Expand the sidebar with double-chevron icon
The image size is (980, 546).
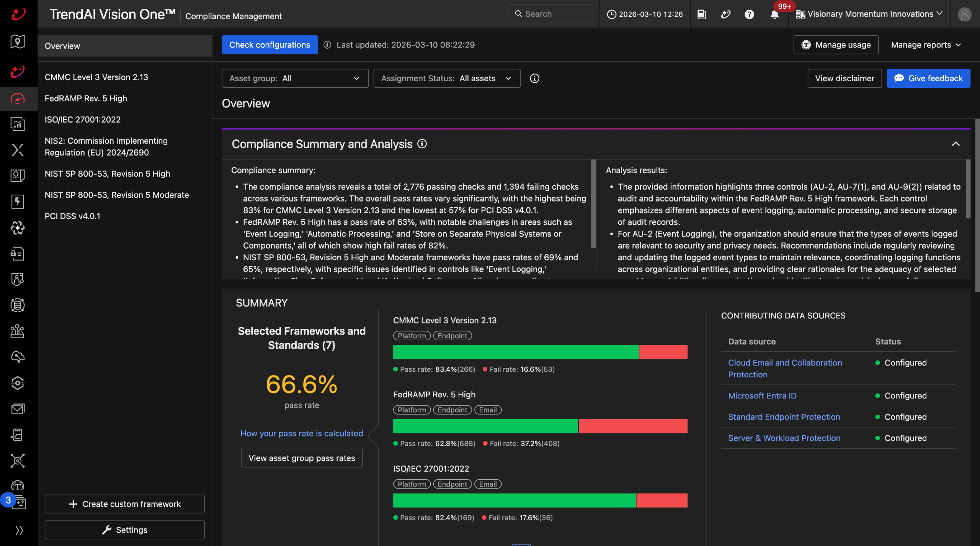click(19, 530)
